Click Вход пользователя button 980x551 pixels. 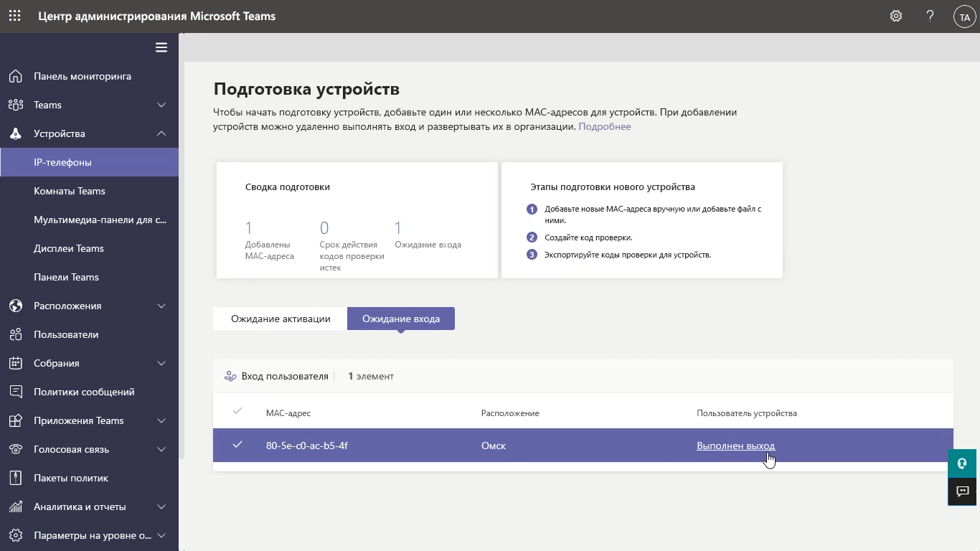pos(276,376)
